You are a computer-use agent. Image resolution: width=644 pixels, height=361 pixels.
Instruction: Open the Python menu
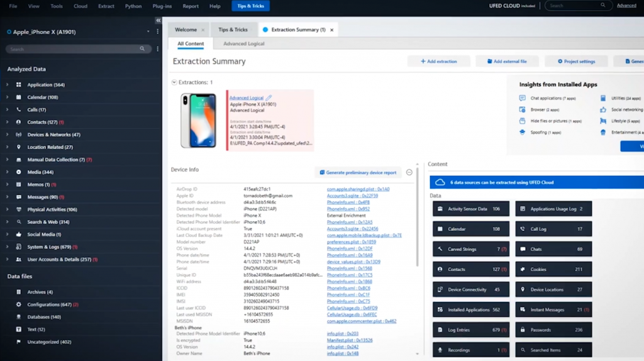tap(133, 6)
